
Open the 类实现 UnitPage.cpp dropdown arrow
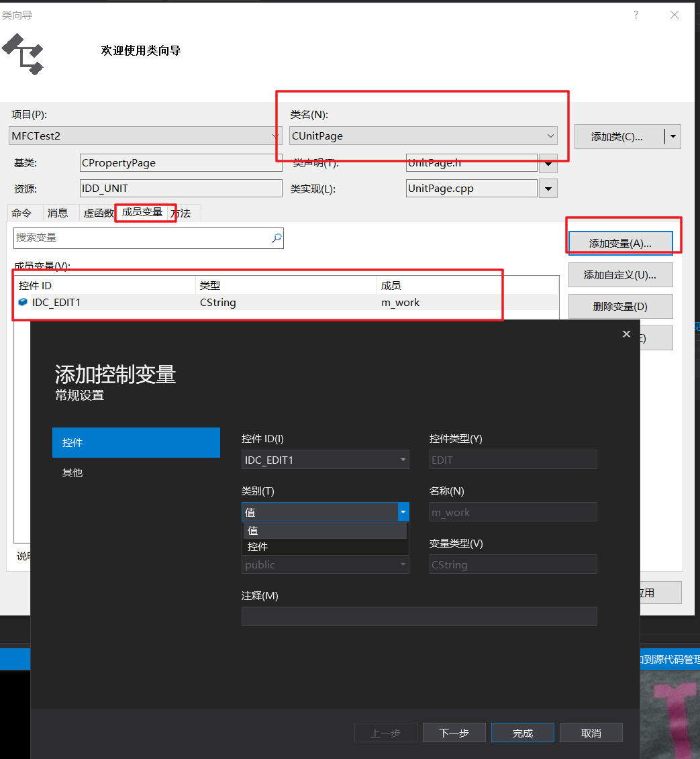coord(548,189)
